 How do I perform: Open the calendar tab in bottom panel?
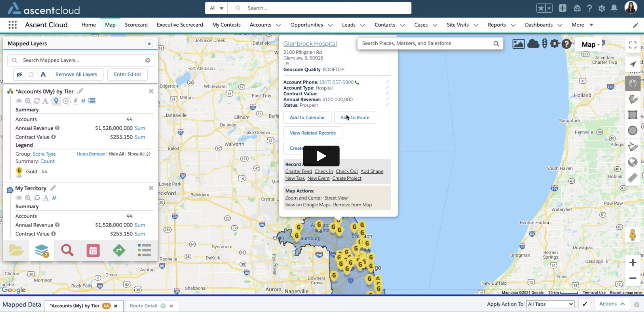[93, 251]
